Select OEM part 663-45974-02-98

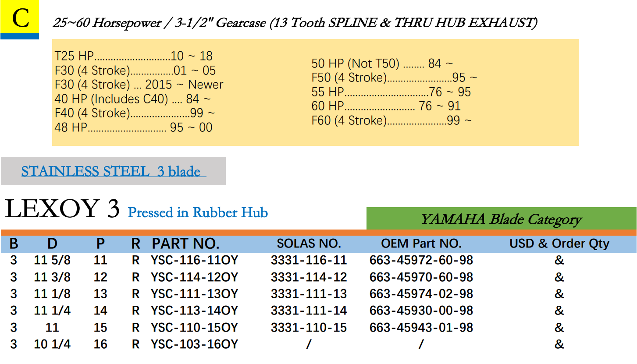pos(421,294)
